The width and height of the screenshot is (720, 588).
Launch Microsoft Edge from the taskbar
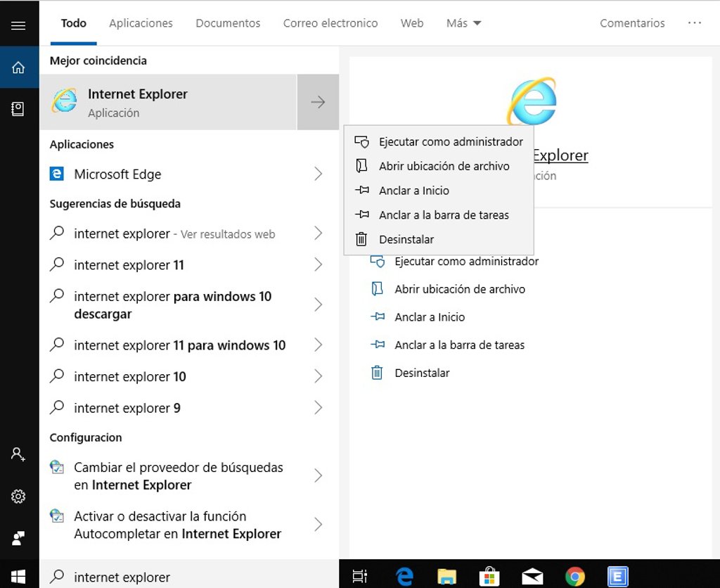[x=404, y=576]
